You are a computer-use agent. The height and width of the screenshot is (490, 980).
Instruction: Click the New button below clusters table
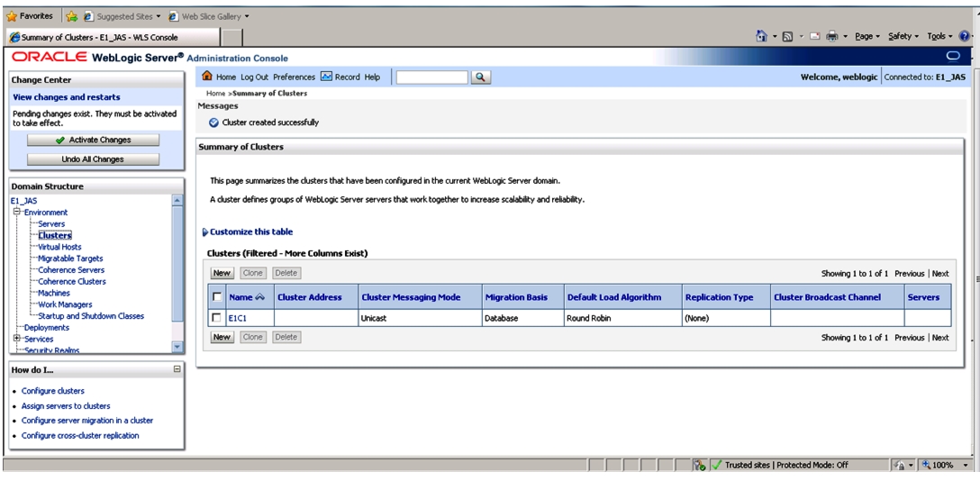[222, 337]
